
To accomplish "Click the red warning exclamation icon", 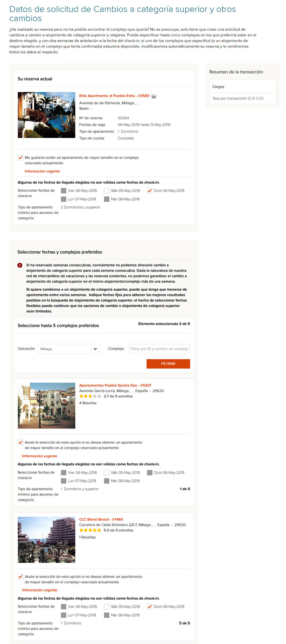I will pos(20,265).
